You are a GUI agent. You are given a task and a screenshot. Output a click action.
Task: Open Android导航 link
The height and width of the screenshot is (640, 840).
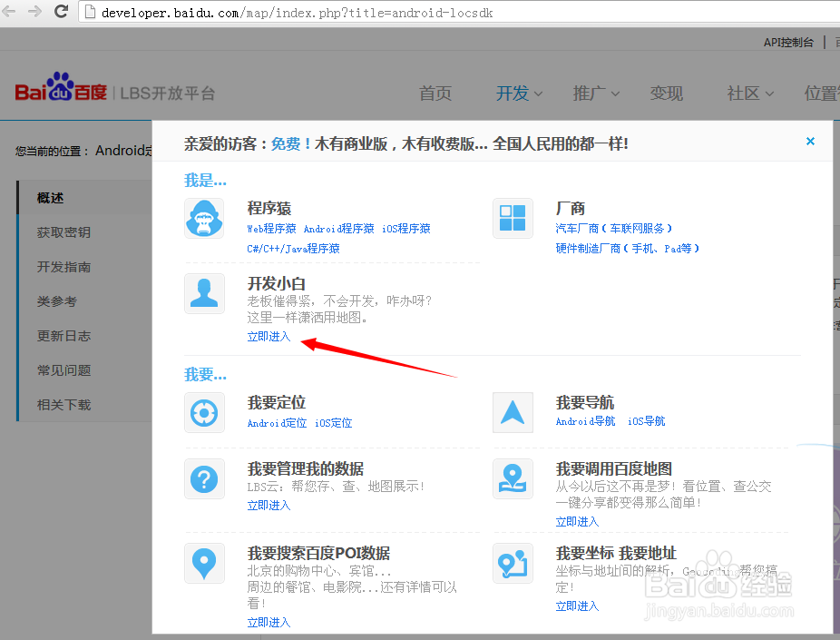click(585, 421)
